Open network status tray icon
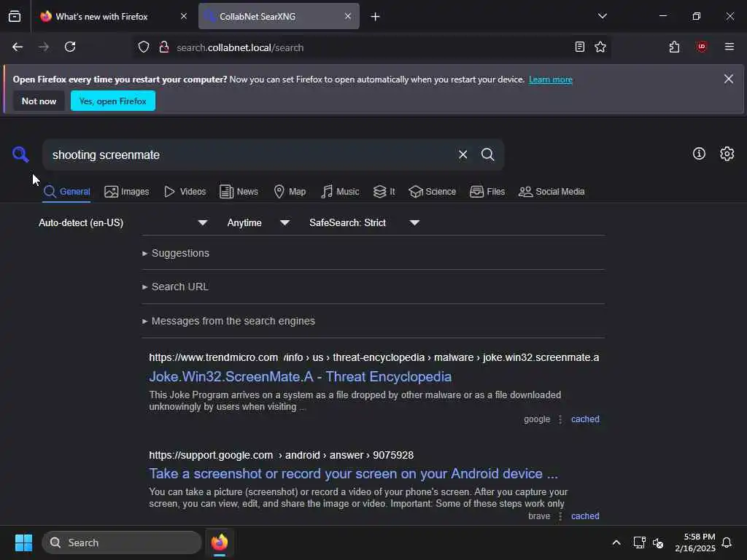Viewport: 747px width, 560px height. (639, 542)
